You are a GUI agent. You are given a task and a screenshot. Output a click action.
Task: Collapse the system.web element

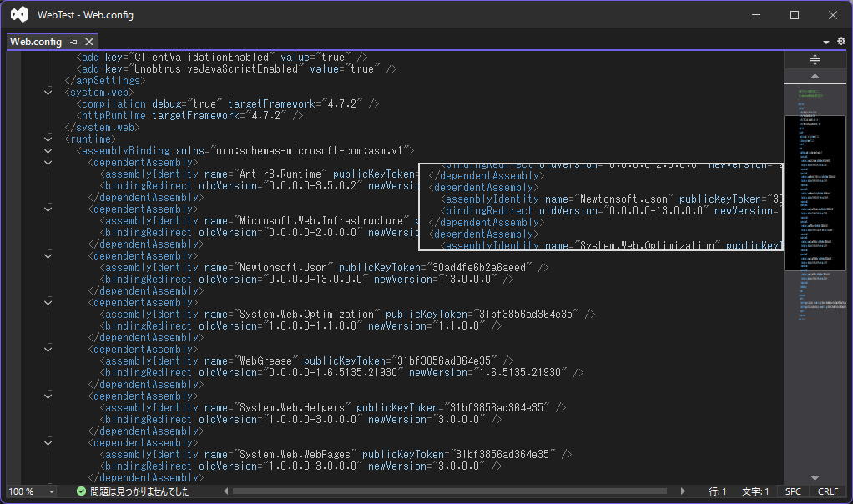pyautogui.click(x=48, y=93)
